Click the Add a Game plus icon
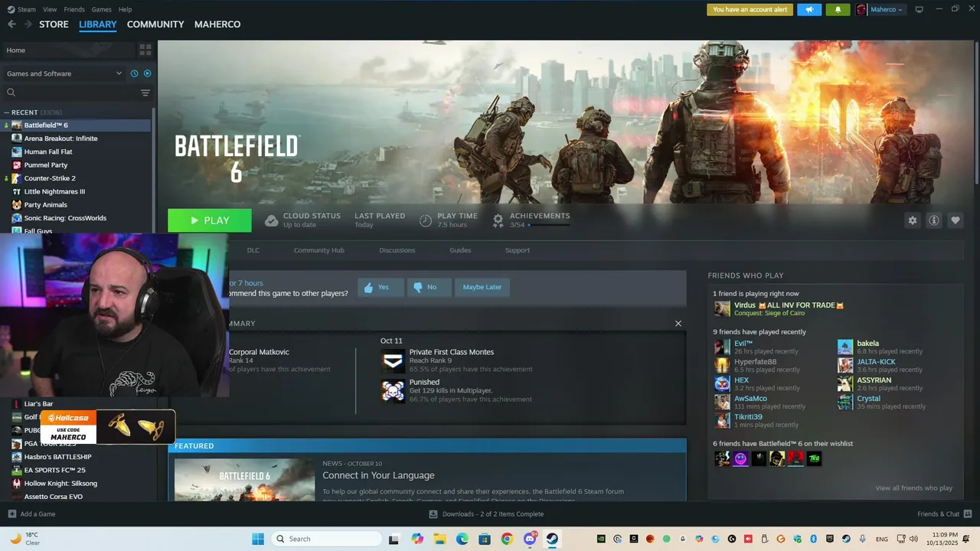 [x=11, y=514]
